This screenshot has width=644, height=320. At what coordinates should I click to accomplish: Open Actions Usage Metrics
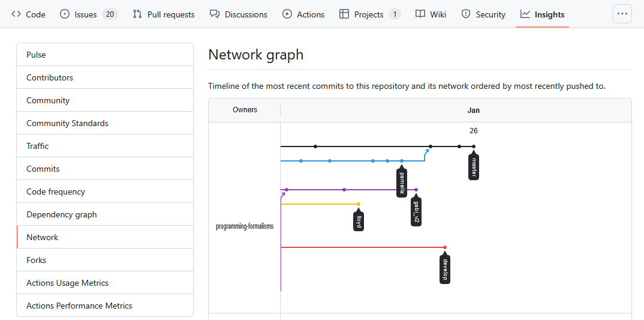105,283
